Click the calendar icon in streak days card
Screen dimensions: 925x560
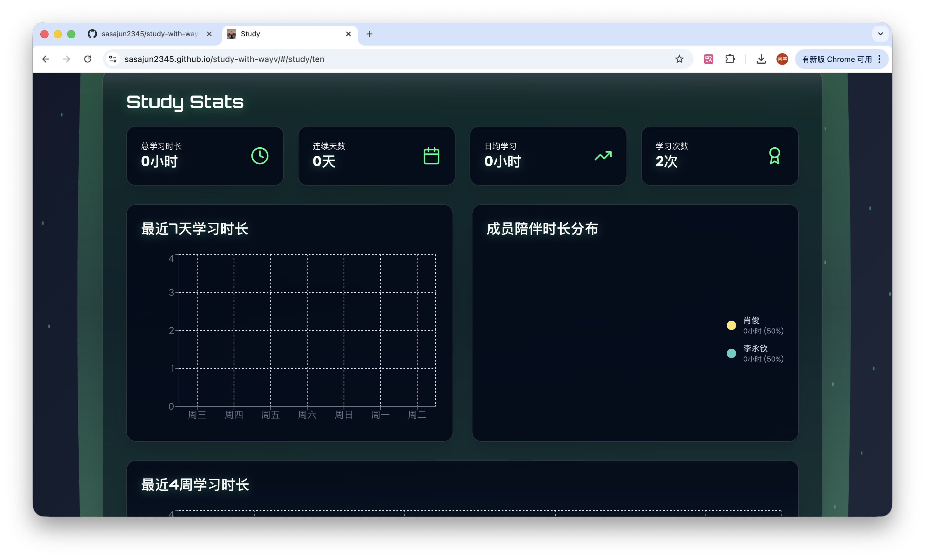[431, 156]
